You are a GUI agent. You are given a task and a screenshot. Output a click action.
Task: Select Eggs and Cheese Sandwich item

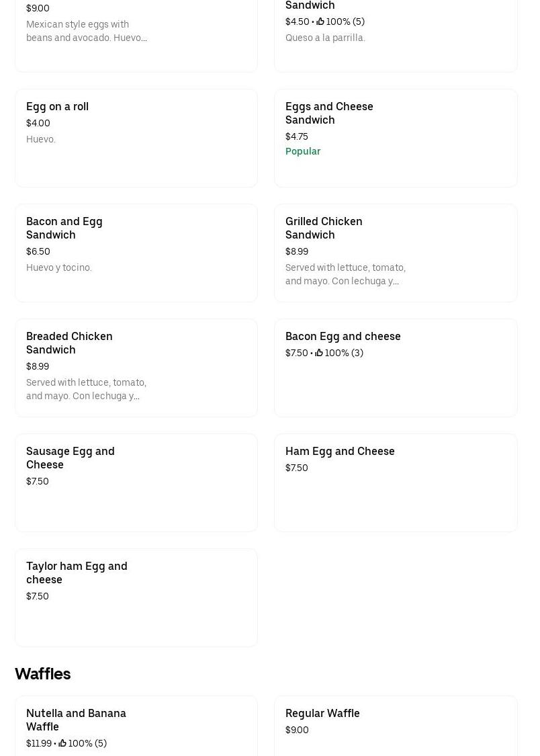396,138
